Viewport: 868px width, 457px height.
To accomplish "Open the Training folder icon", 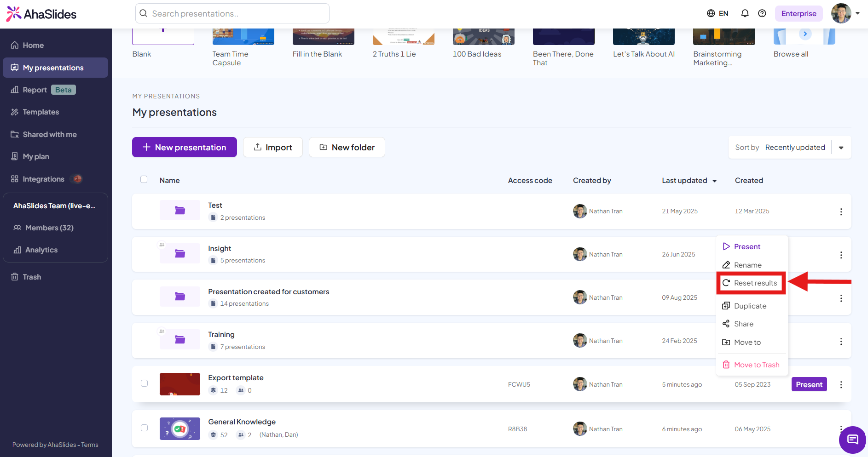I will click(180, 340).
